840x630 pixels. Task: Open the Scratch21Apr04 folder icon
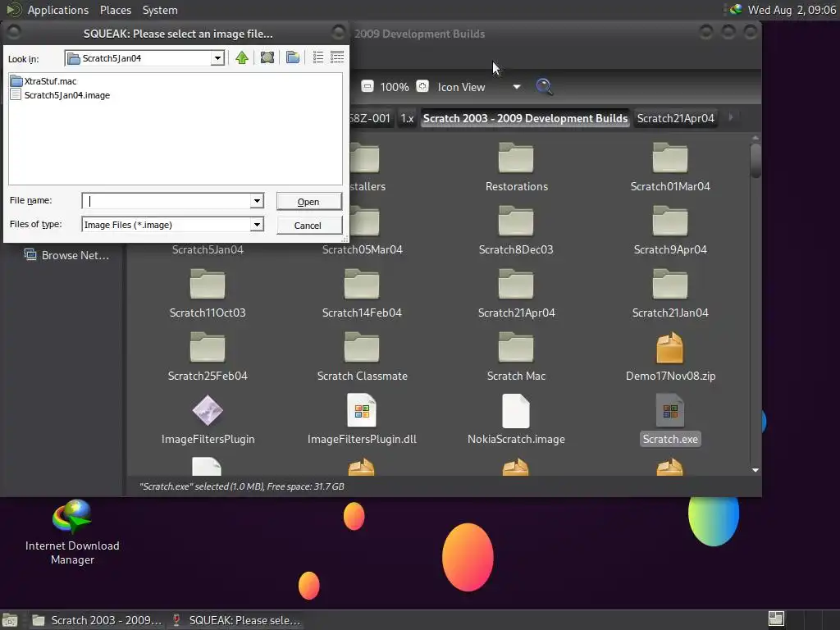tap(516, 285)
